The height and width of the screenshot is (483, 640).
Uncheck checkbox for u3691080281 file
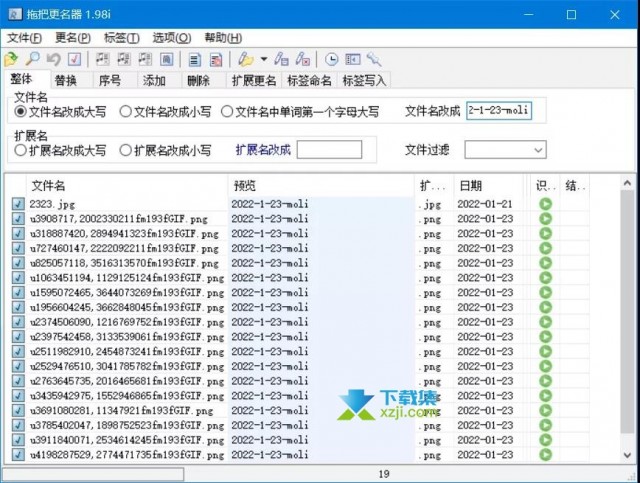[x=18, y=410]
